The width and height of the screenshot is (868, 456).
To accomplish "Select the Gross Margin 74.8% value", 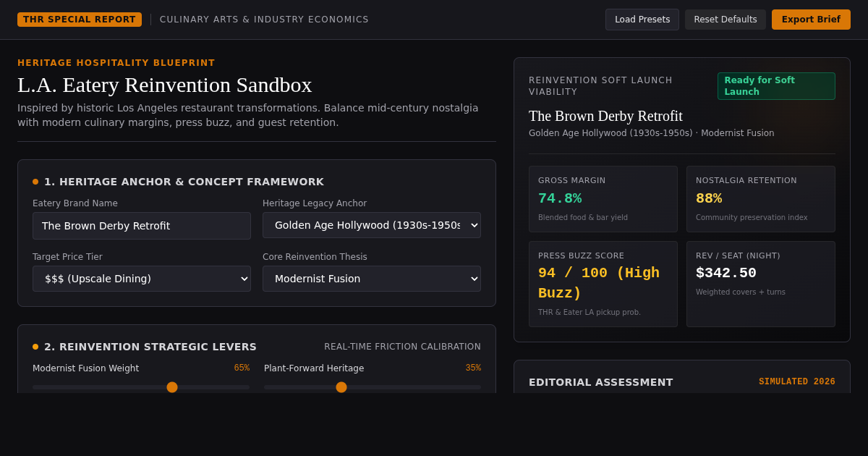I will click(x=560, y=198).
